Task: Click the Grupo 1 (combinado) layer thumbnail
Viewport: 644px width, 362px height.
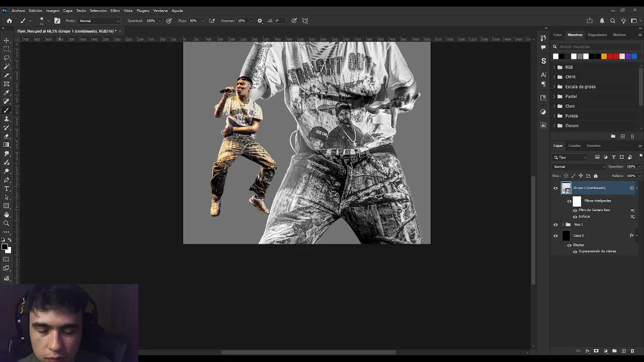Action: [566, 188]
